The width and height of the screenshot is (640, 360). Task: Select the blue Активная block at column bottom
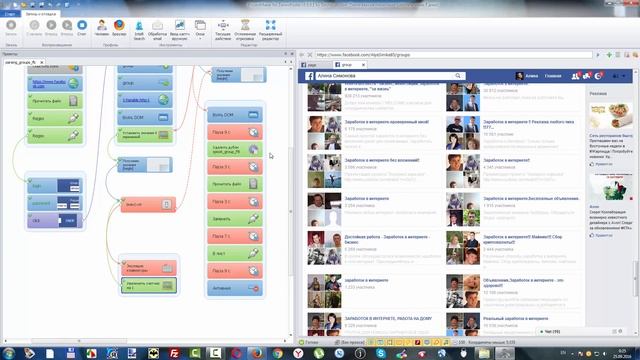(x=235, y=288)
